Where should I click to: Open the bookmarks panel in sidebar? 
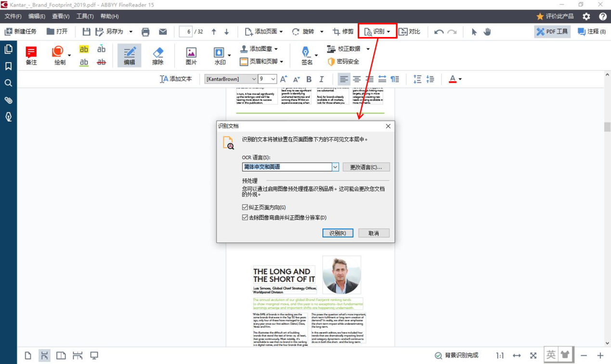8,66
